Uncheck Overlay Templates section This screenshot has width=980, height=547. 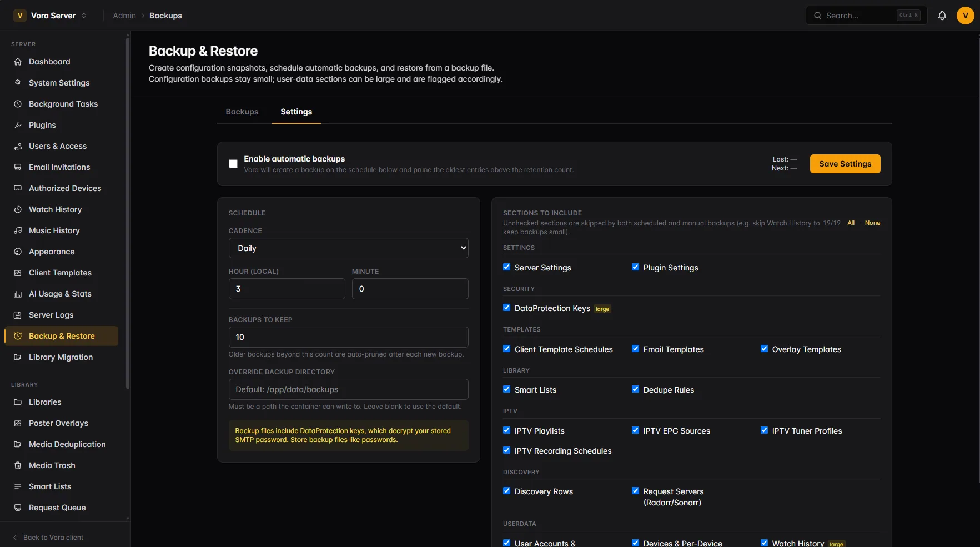[x=765, y=349]
